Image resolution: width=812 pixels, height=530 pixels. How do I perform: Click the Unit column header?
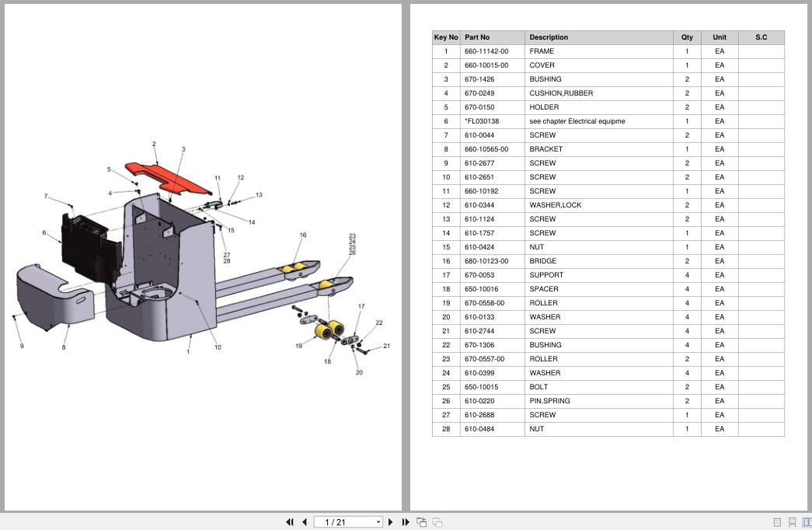pos(720,37)
